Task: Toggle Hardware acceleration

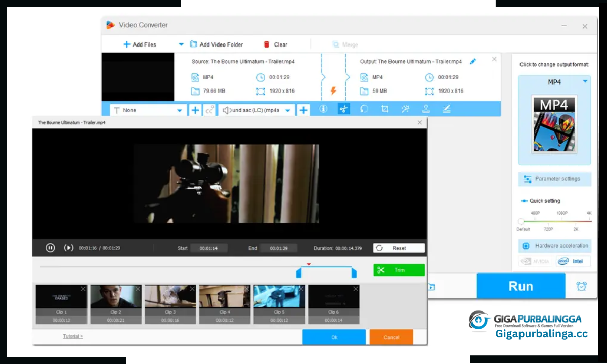Action: click(554, 246)
